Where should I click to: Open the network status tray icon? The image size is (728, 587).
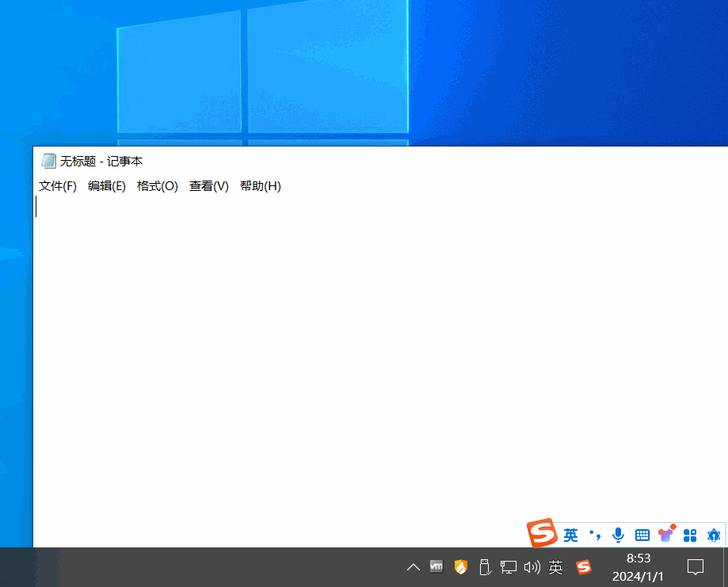pyautogui.click(x=509, y=567)
